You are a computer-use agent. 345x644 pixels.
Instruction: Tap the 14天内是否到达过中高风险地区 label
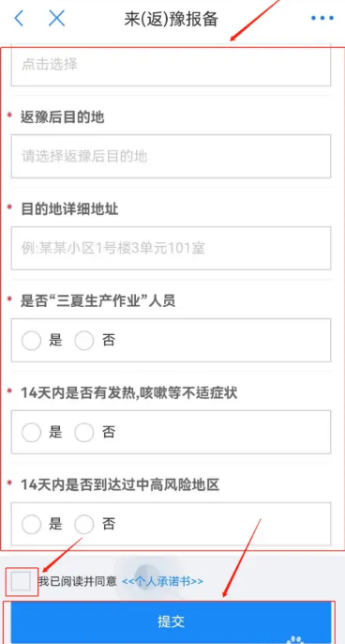pos(120,485)
